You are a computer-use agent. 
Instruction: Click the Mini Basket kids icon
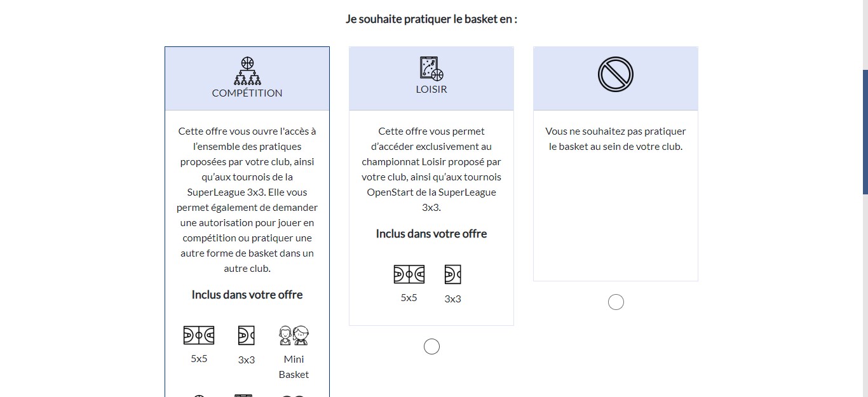[294, 335]
